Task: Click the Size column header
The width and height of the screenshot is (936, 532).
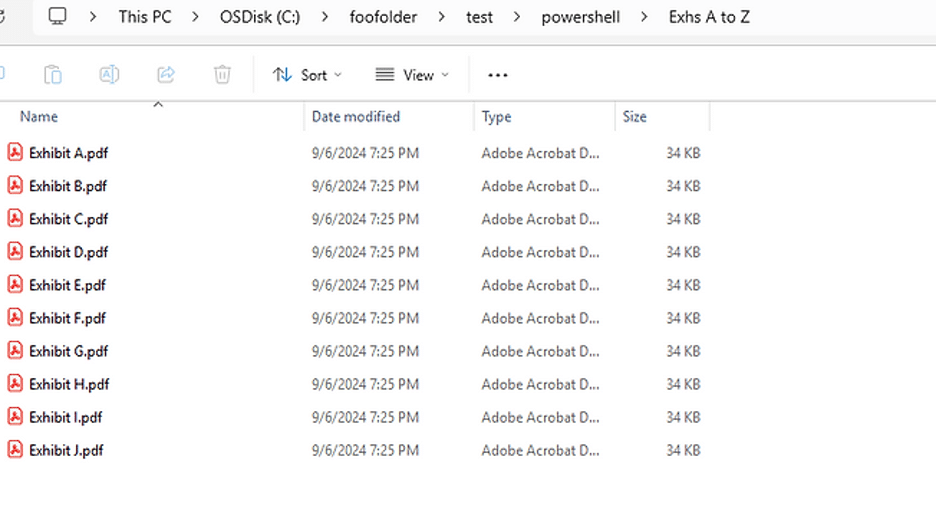Action: pos(634,117)
